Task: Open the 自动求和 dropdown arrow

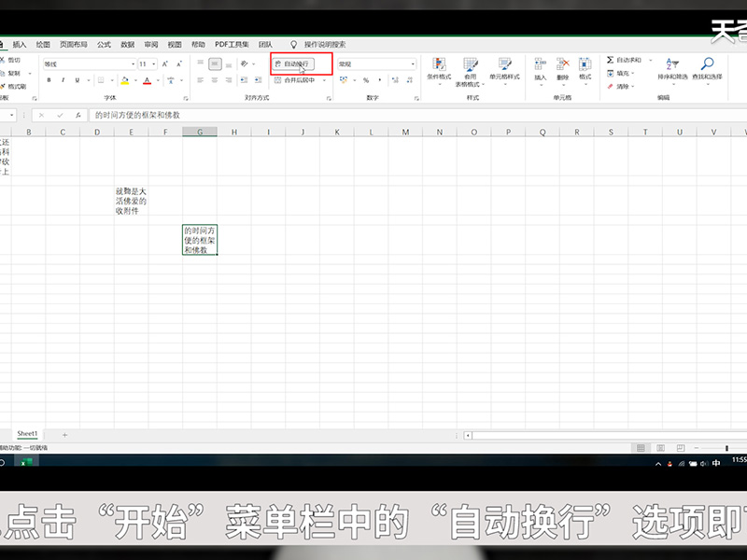Action: 651,60
